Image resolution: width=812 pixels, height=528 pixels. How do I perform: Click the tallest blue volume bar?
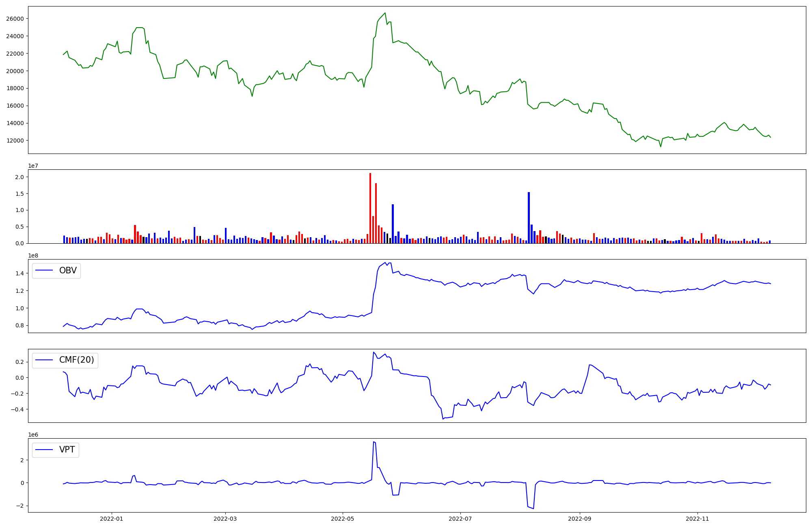529,218
